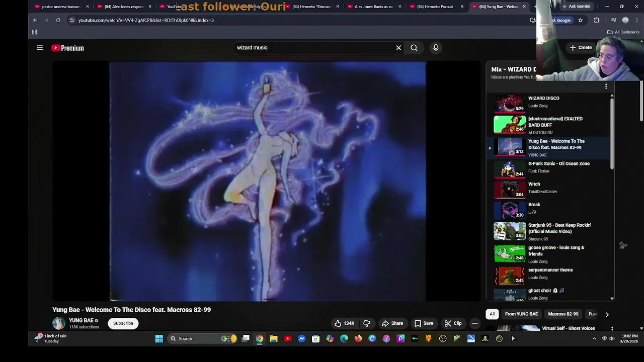Screen dimensions: 644x362
Task: Share the Yung Bae video
Action: pos(392,323)
